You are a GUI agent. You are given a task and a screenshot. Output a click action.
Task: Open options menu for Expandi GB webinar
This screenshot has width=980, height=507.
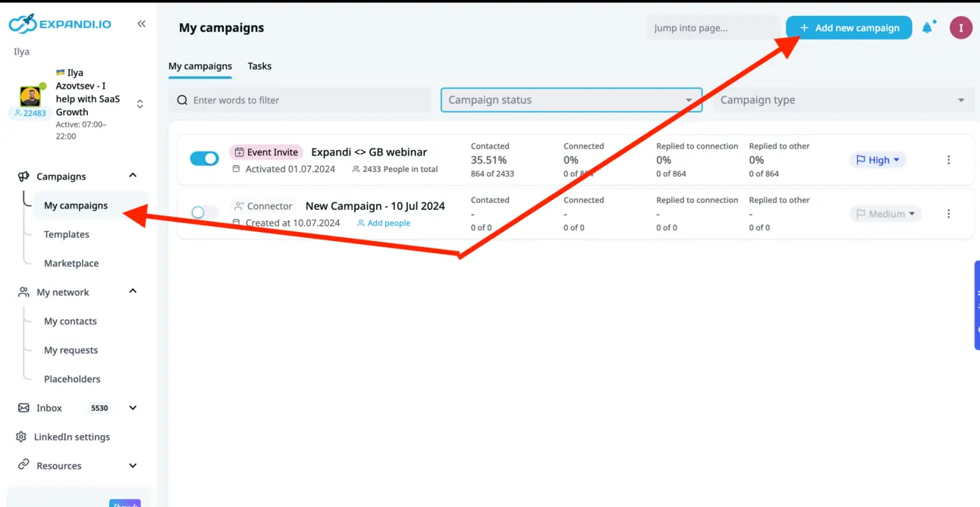pos(948,160)
